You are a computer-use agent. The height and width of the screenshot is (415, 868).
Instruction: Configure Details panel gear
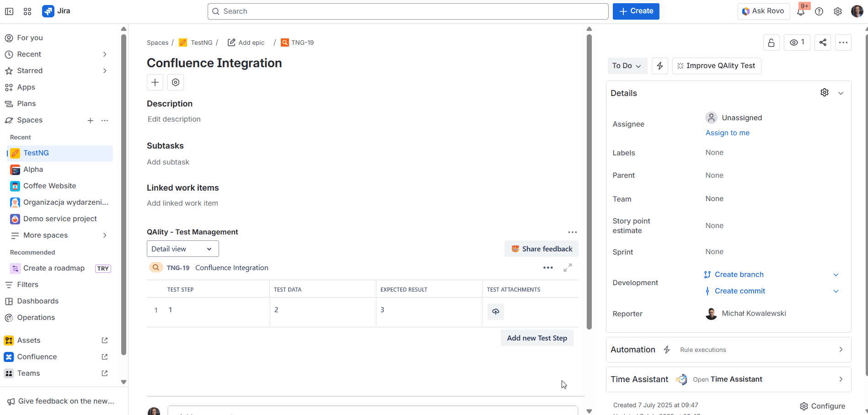(825, 93)
